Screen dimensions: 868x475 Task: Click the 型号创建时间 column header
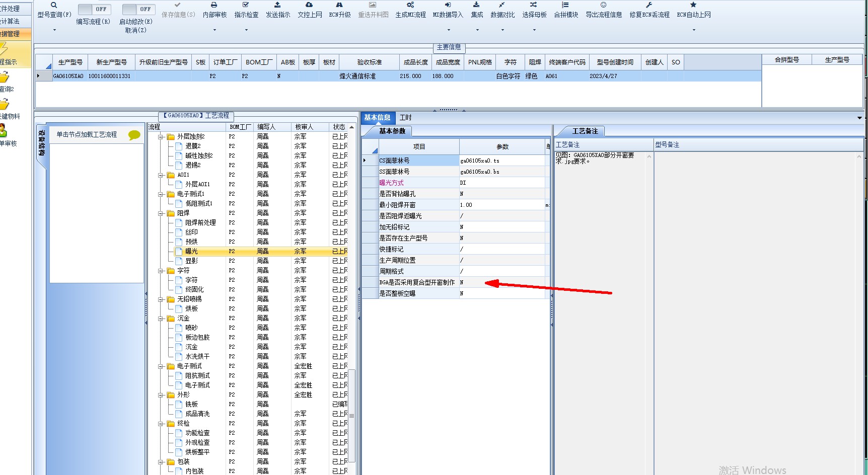tap(615, 62)
